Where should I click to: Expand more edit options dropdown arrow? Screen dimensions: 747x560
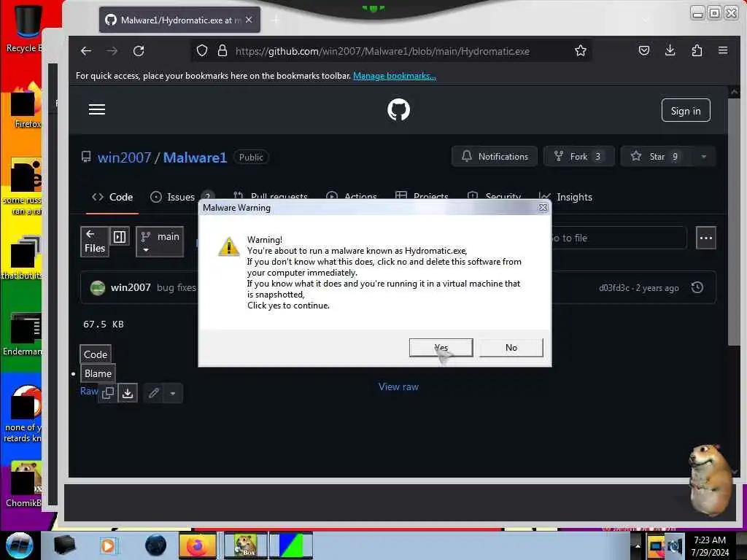click(173, 394)
